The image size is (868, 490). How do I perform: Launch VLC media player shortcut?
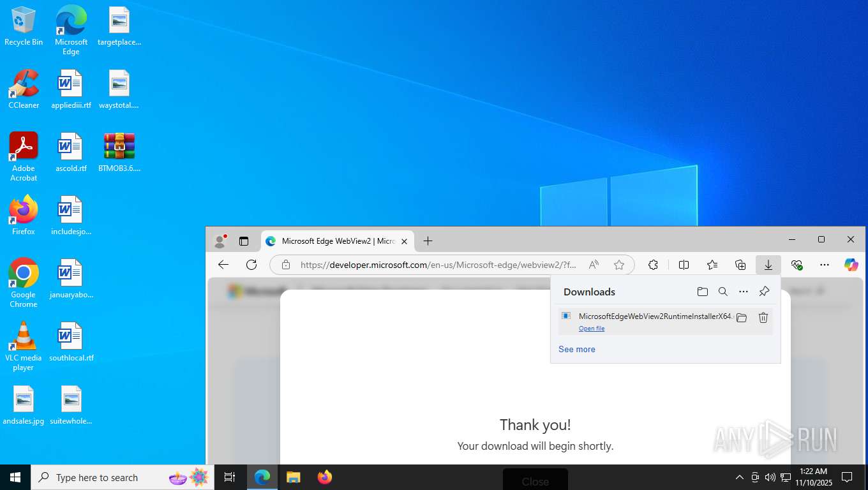pyautogui.click(x=24, y=346)
